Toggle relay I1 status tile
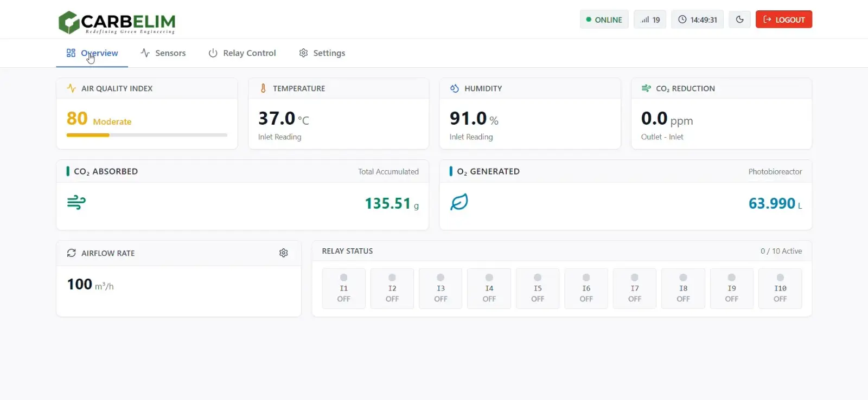 343,288
